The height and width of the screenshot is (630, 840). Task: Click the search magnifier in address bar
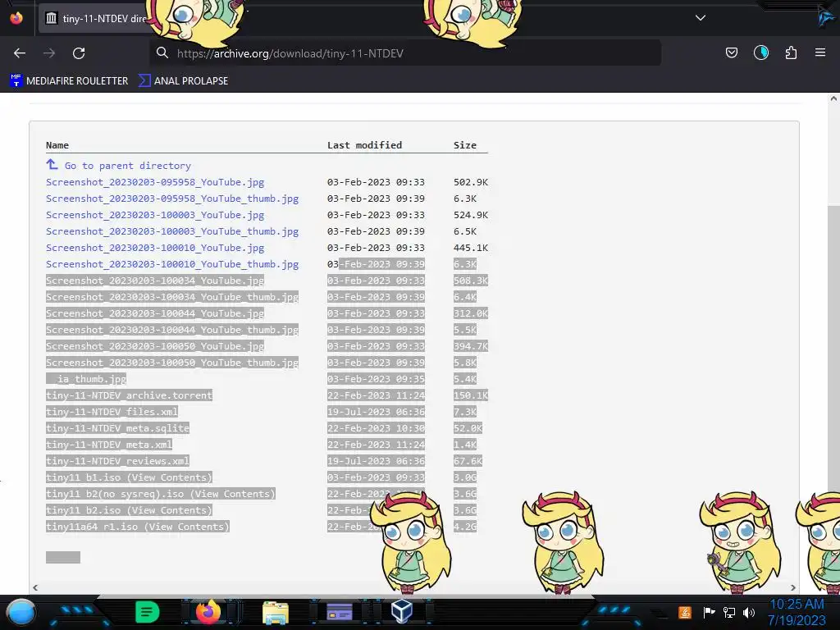162,52
